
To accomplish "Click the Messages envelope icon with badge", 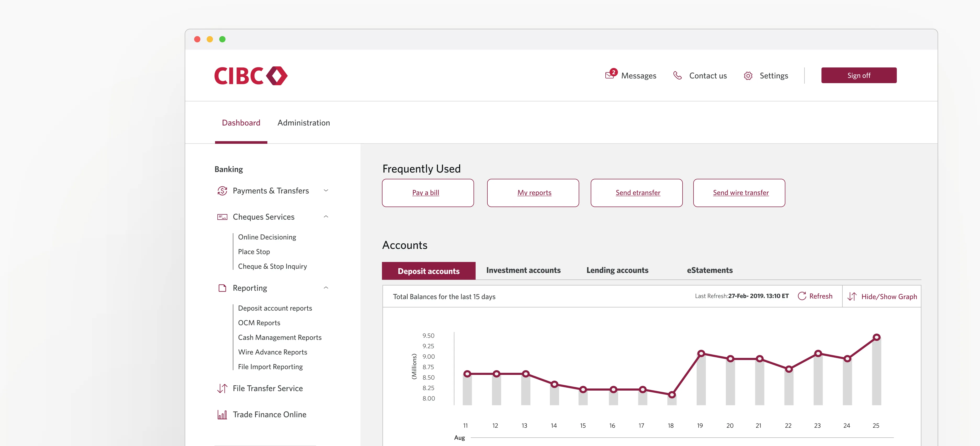I will point(610,75).
